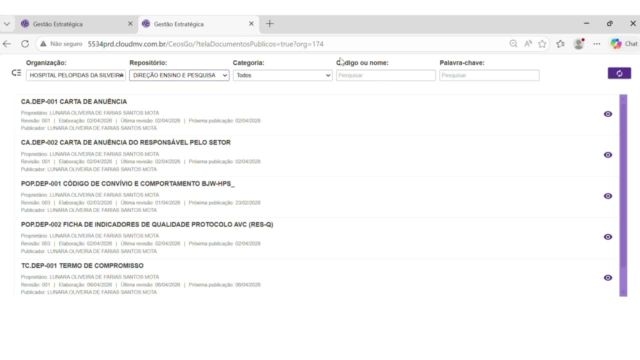Image resolution: width=640 pixels, height=360 pixels.
Task: Go back in browser history
Action: tap(7, 44)
